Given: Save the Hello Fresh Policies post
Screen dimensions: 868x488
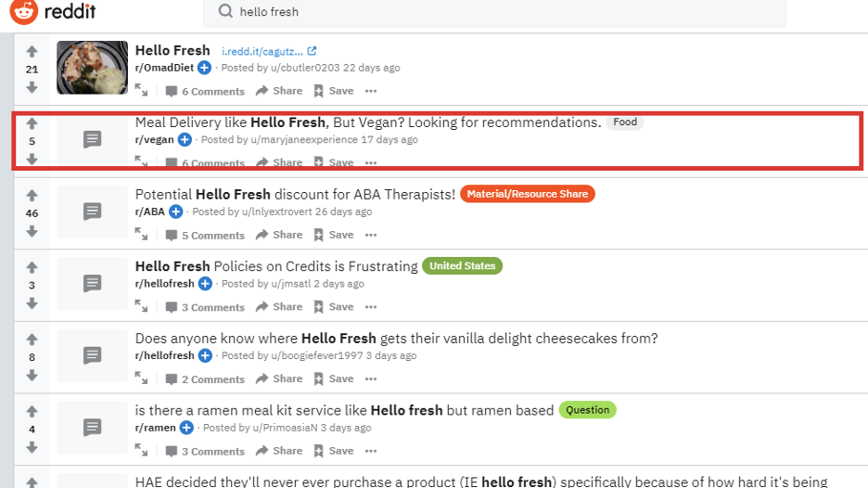Looking at the screenshot, I should pyautogui.click(x=333, y=307).
